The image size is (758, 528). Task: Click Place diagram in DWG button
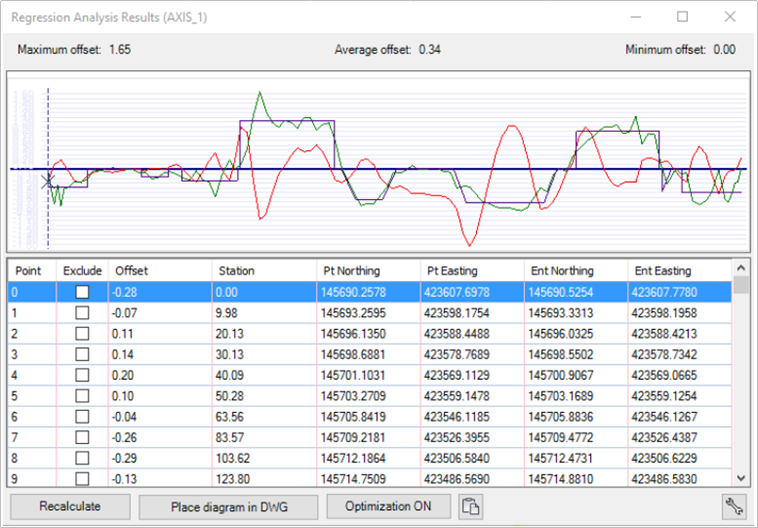point(229,506)
